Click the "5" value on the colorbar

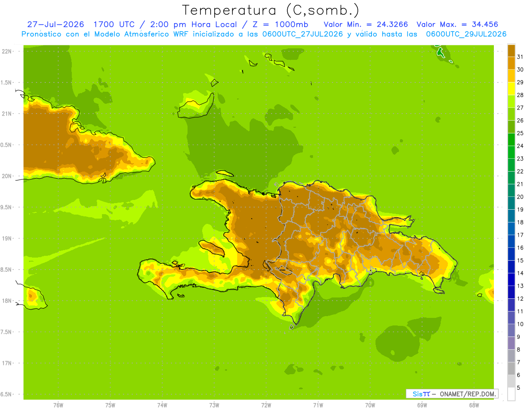519,388
